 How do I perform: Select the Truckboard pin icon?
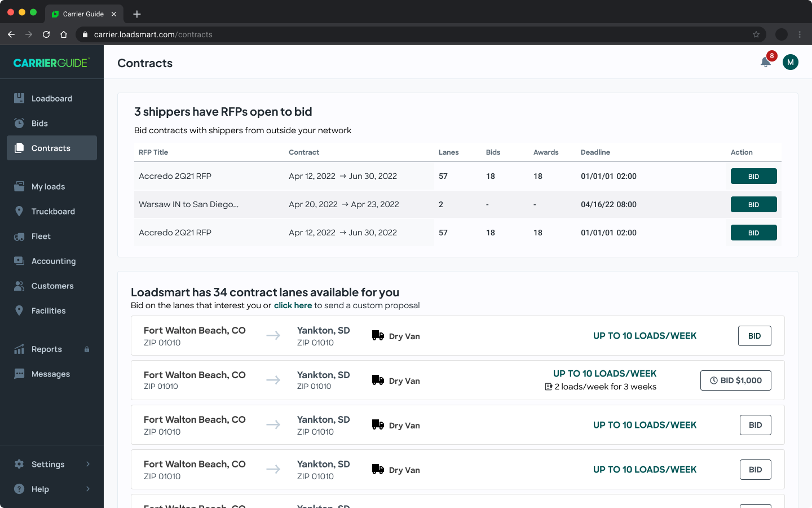(19, 211)
